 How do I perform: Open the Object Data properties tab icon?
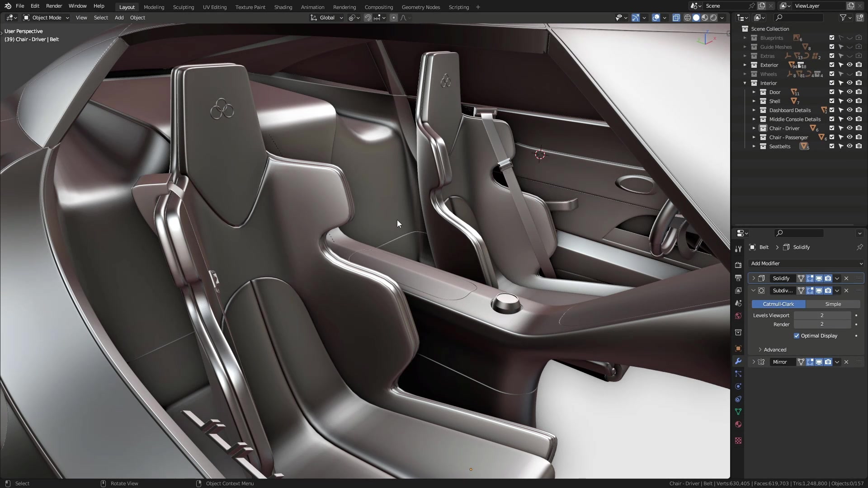coord(738,412)
